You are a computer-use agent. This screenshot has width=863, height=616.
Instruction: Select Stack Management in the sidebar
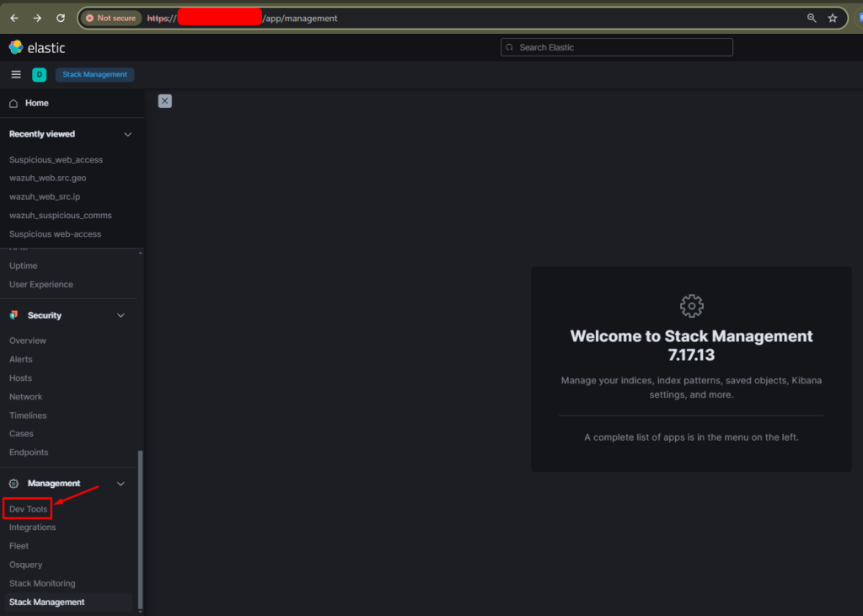coord(47,602)
